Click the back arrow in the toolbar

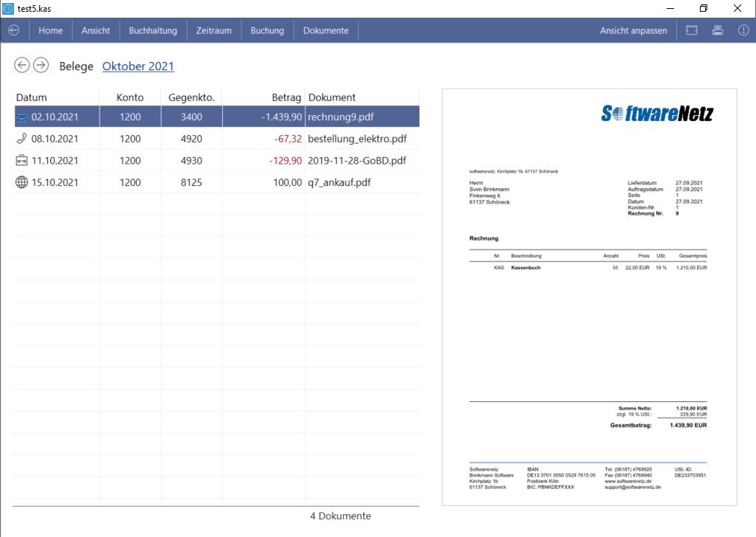point(13,30)
